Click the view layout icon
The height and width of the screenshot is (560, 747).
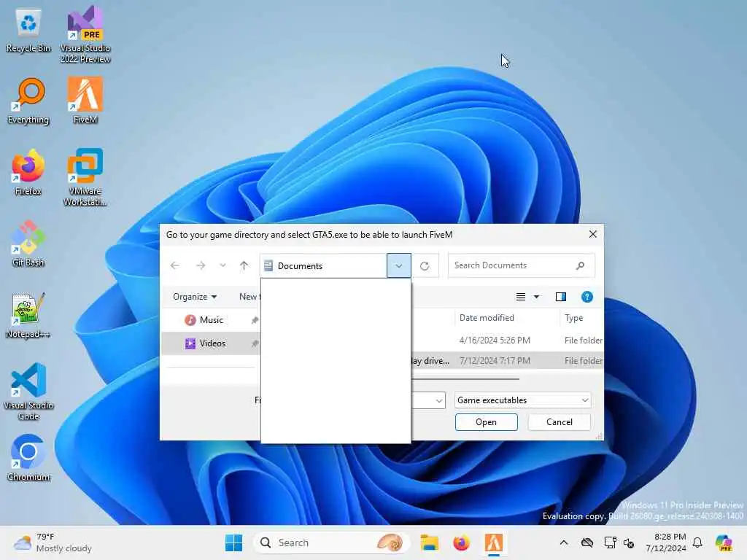[x=521, y=297]
